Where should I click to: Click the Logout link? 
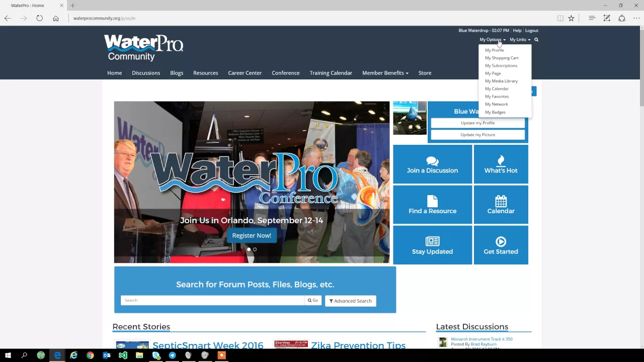532,31
